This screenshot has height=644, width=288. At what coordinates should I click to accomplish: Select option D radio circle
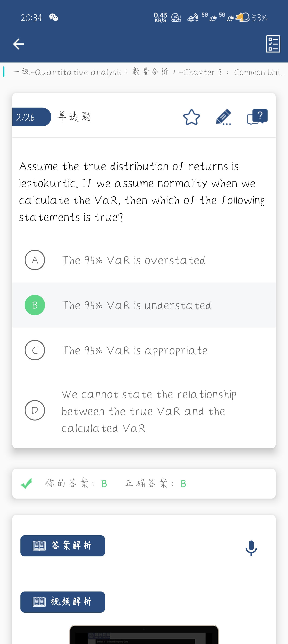point(35,410)
